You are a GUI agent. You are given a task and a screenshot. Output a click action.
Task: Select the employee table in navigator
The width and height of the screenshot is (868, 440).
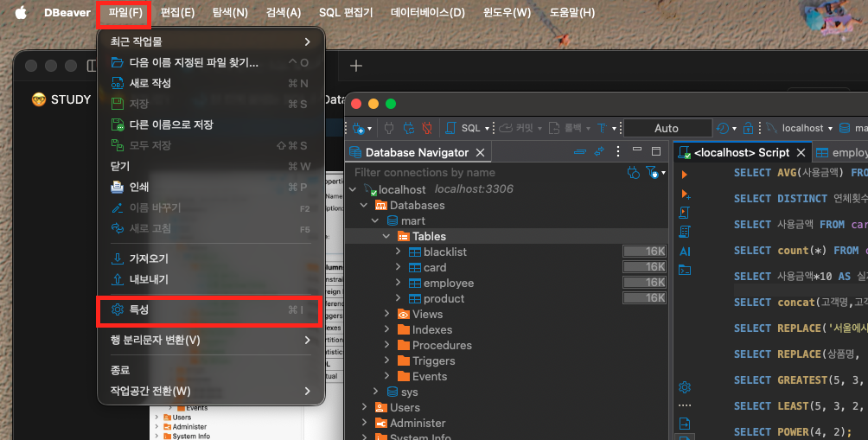449,283
